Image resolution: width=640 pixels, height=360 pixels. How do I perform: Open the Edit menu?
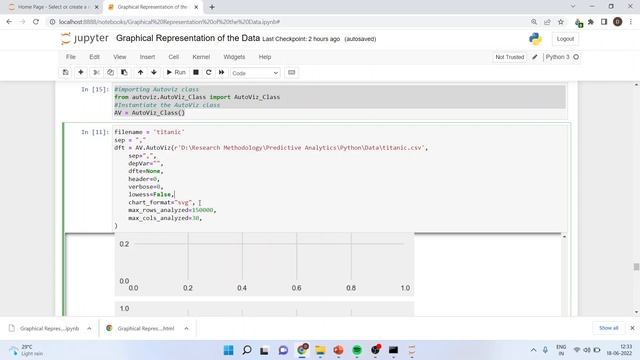[94, 57]
